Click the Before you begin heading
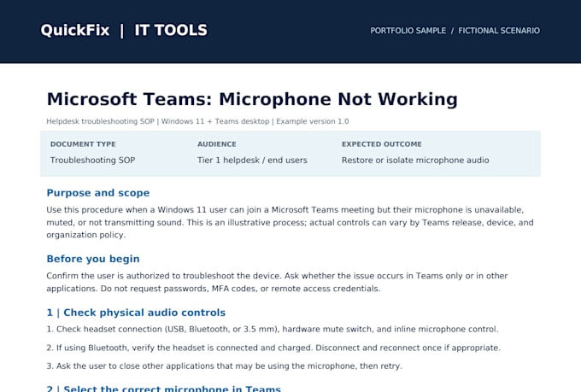Screen dimensions: 581x392 (93, 259)
